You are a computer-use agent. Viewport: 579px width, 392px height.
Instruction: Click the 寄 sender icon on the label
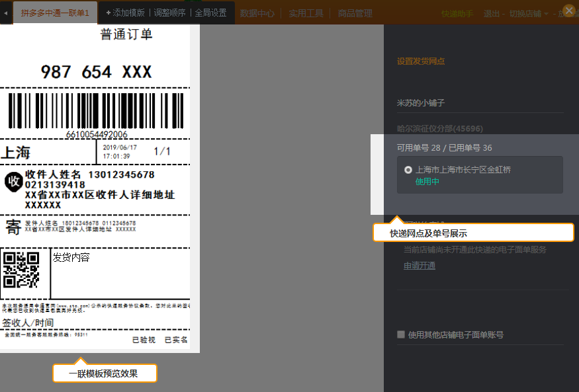[13, 227]
